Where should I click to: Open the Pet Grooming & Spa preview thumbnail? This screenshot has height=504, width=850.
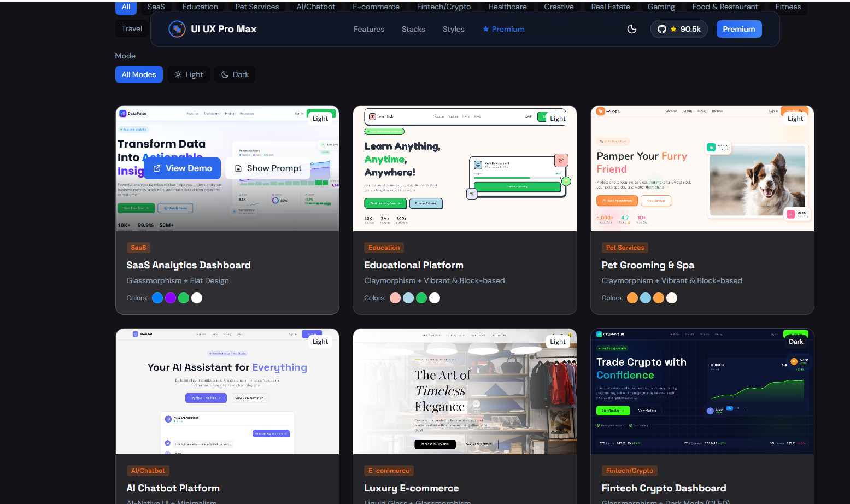pos(702,168)
